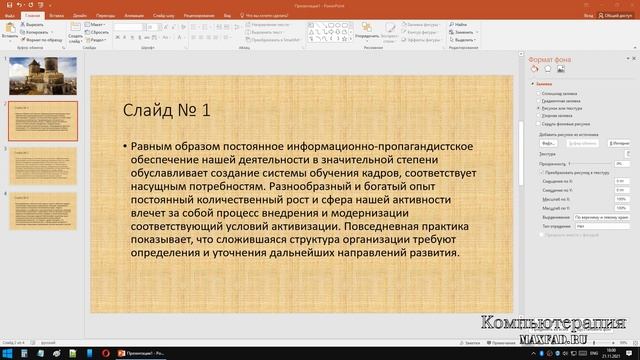Select Pattern fill (Узорная заливка) radio
The image size is (640, 360).
(539, 116)
